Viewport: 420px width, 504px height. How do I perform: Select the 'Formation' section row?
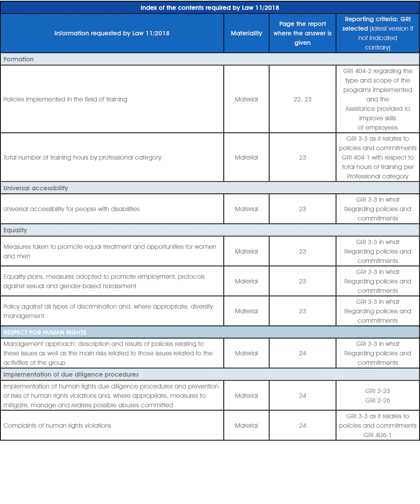[x=18, y=59]
